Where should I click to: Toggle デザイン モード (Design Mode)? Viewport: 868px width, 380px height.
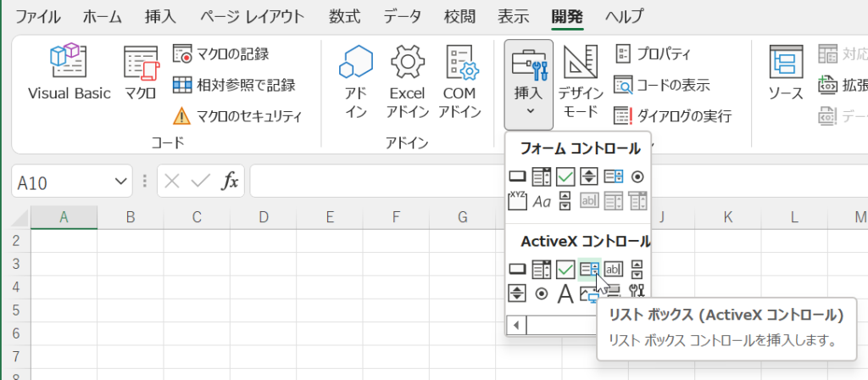[x=580, y=81]
